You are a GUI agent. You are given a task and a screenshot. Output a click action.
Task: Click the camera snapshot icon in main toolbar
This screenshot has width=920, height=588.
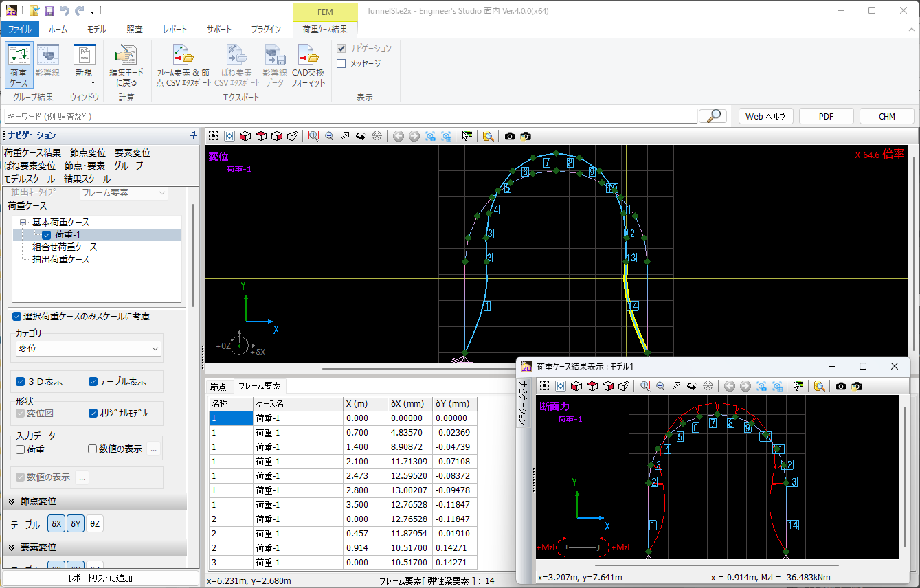[509, 136]
